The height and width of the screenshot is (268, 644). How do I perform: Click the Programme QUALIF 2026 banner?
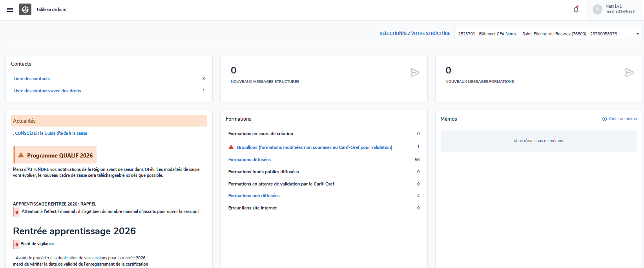point(55,155)
